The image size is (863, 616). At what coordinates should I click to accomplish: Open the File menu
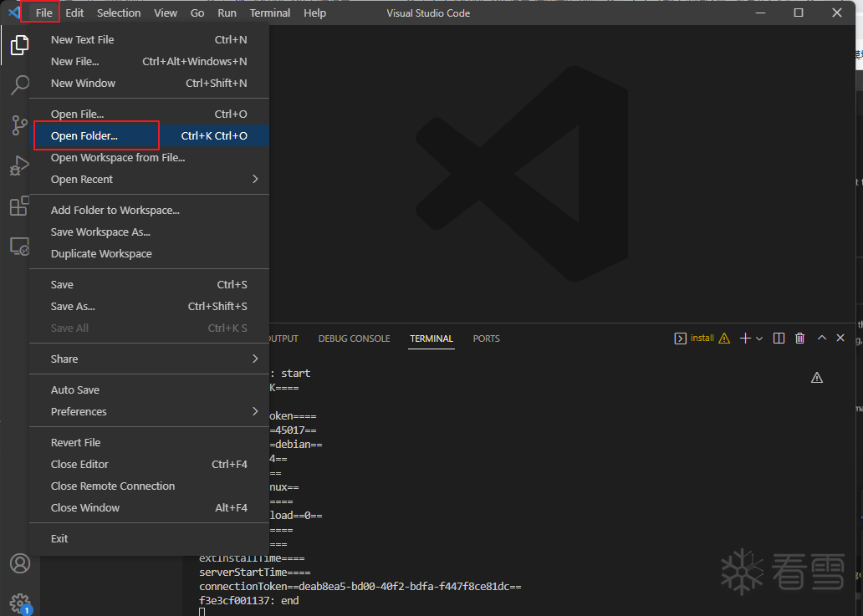click(x=44, y=13)
